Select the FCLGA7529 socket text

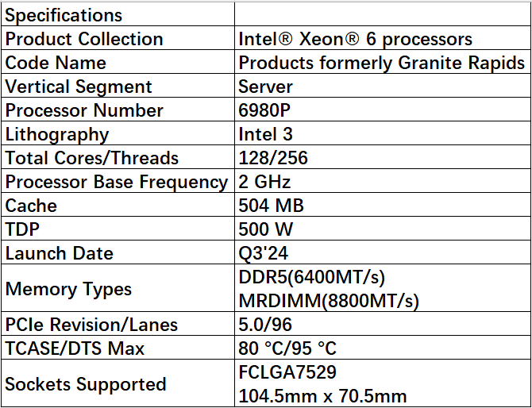coord(287,373)
